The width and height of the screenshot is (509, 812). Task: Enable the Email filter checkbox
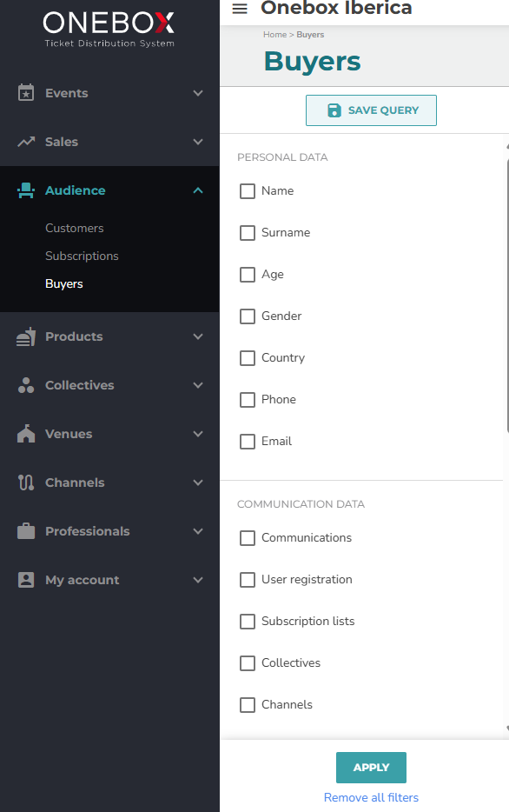tap(248, 442)
